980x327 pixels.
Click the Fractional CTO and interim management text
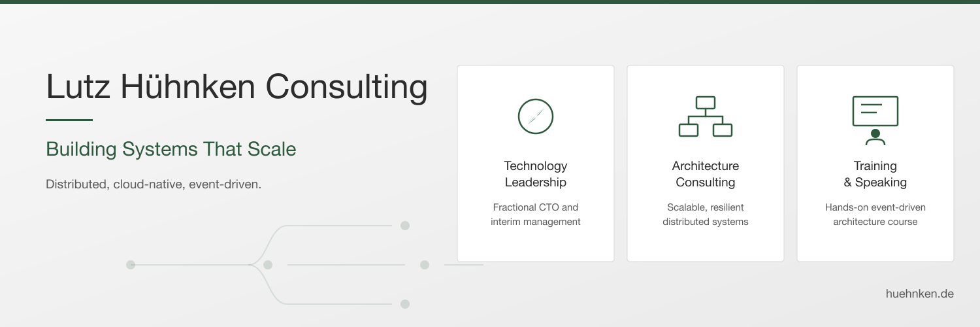pos(536,215)
